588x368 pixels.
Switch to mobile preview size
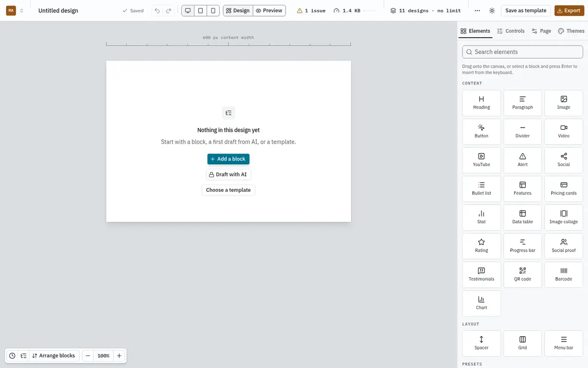pos(213,10)
